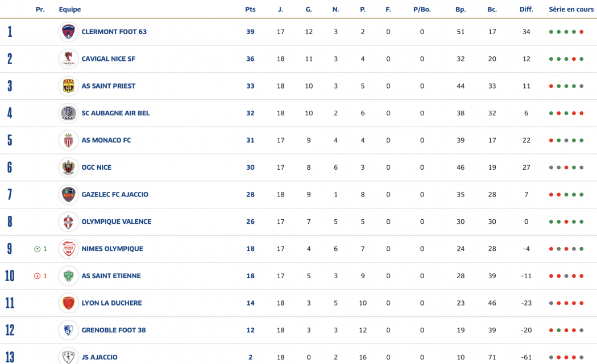
Task: Click the Olympique Valence club crest
Action: (x=68, y=221)
